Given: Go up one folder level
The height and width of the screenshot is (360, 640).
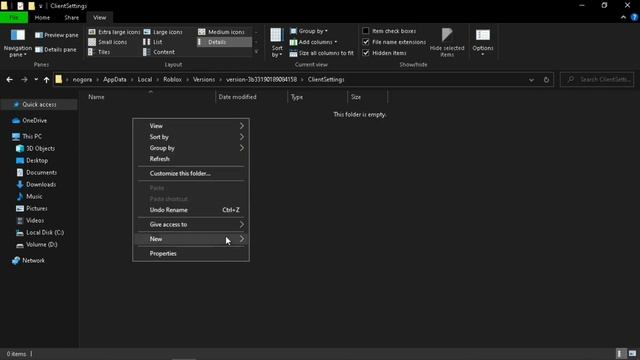Looking at the screenshot, I should pos(46,80).
